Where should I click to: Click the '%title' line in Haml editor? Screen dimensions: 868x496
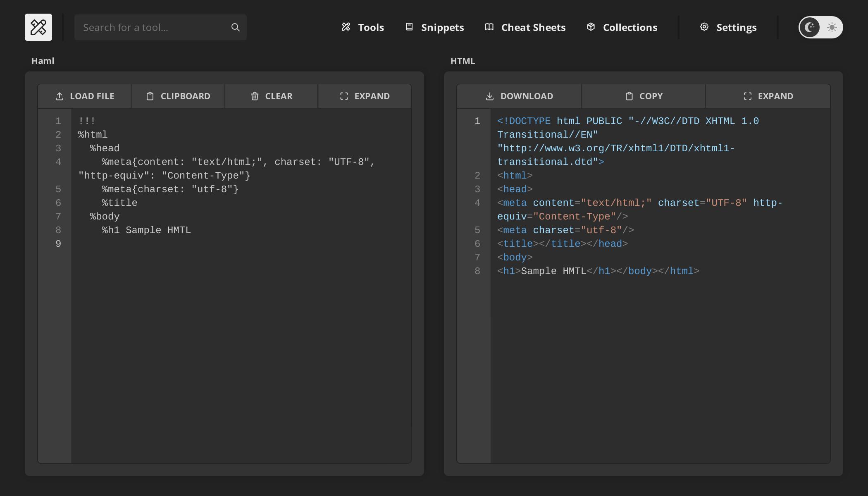click(x=120, y=203)
